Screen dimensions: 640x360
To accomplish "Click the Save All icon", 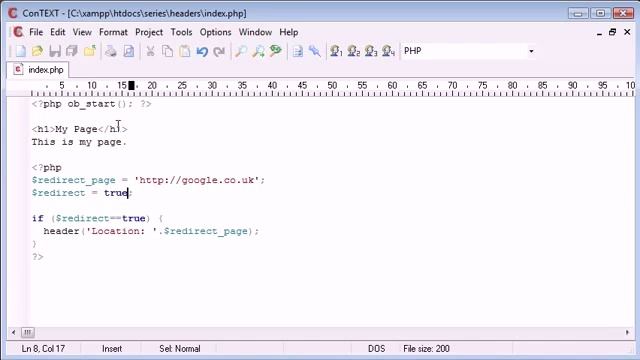I will [x=72, y=51].
